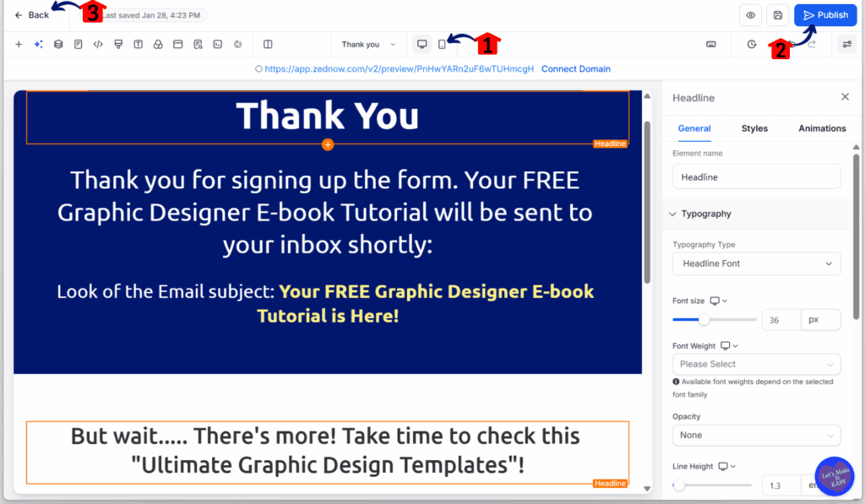Click the keyboard shortcuts icon

coord(711,44)
